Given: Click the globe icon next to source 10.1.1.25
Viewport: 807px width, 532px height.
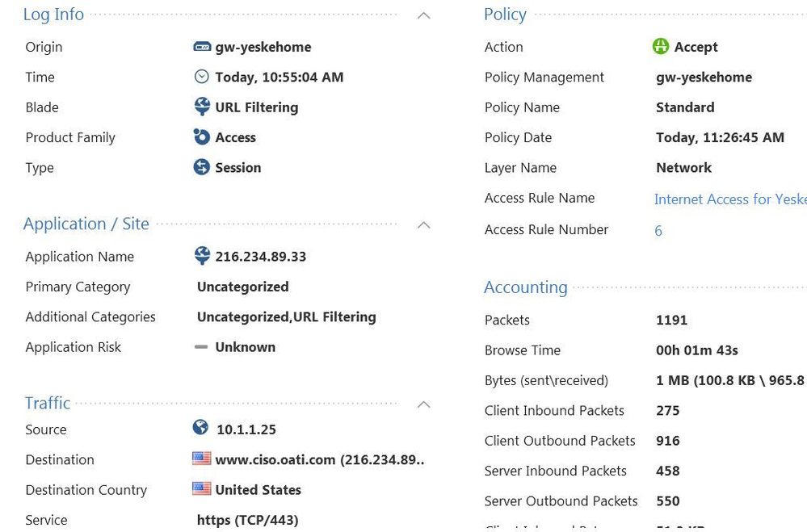Looking at the screenshot, I should 201,428.
